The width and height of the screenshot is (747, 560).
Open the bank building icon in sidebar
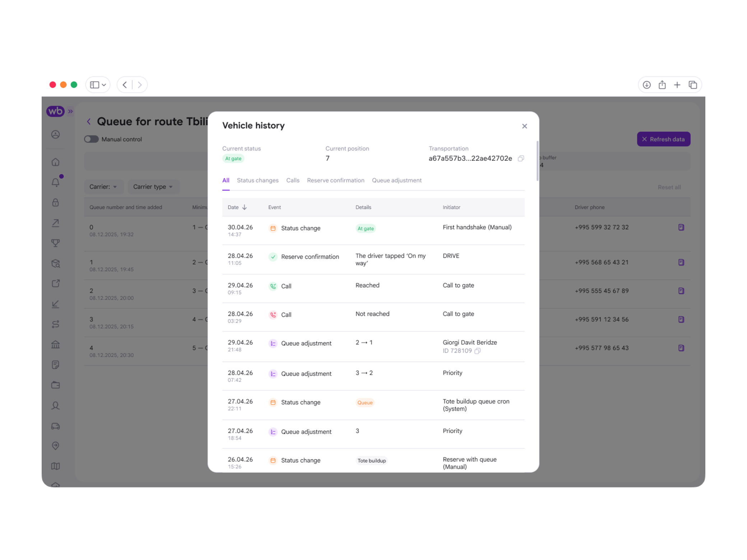coord(55,345)
